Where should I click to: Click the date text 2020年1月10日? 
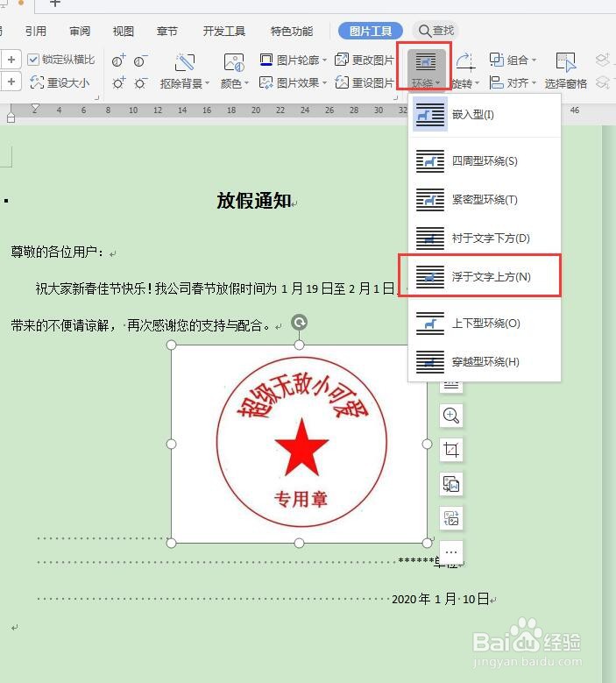point(440,600)
